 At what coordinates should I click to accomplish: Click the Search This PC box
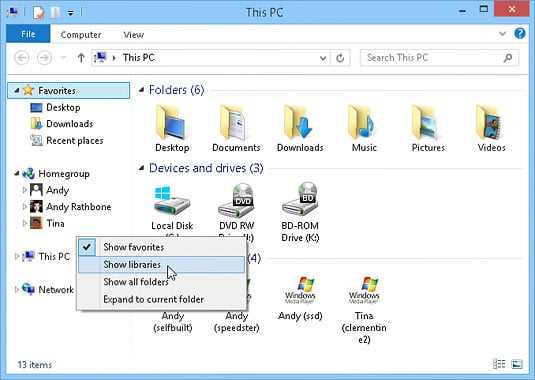tap(439, 58)
